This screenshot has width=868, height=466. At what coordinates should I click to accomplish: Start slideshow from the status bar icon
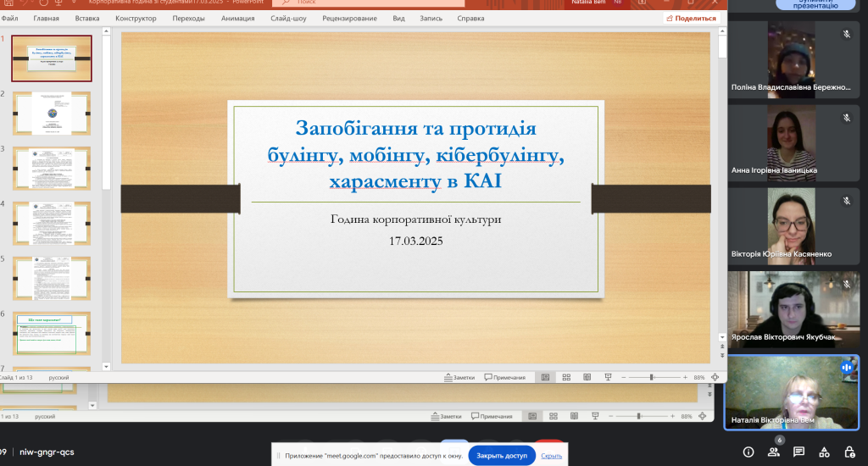click(x=606, y=377)
